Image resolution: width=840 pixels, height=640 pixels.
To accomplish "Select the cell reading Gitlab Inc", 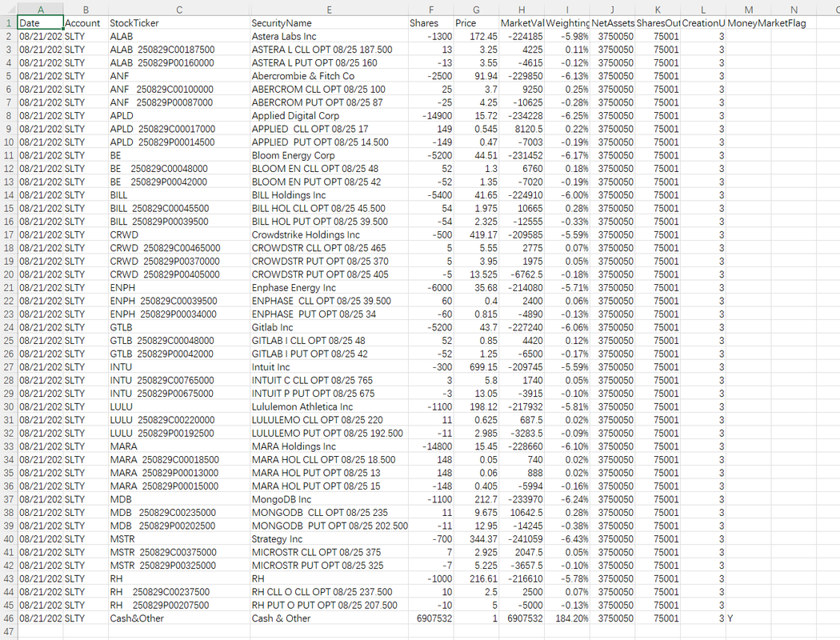I will click(329, 327).
